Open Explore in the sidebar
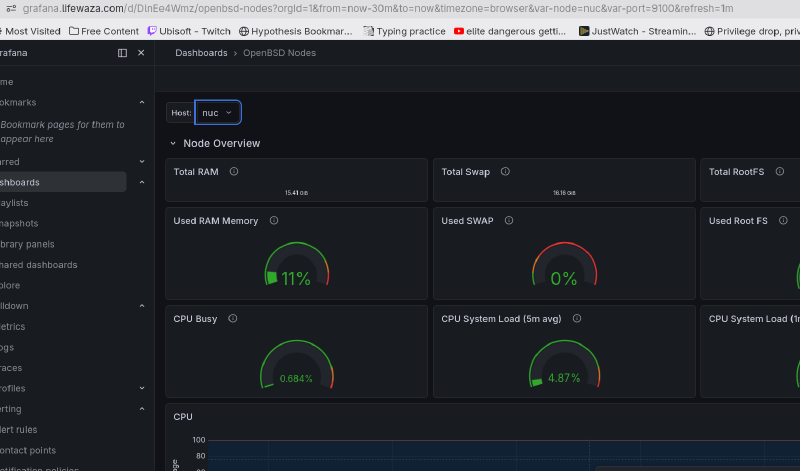This screenshot has height=471, width=800. click(x=10, y=285)
